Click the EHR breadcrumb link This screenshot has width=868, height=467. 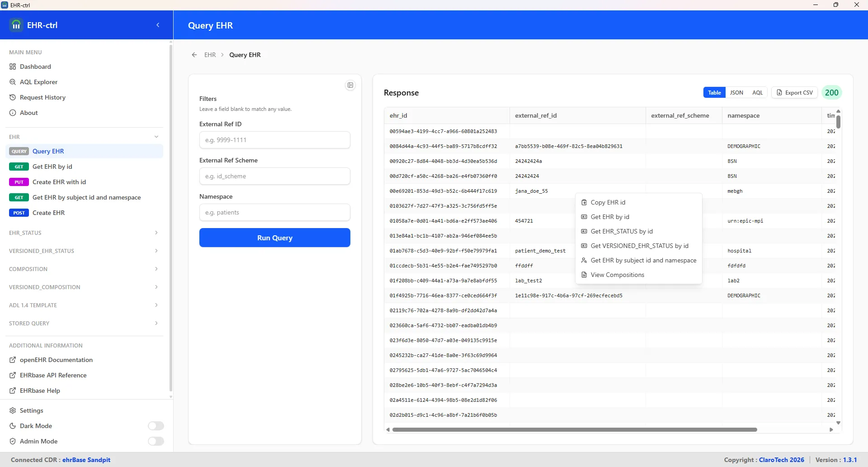(x=210, y=55)
